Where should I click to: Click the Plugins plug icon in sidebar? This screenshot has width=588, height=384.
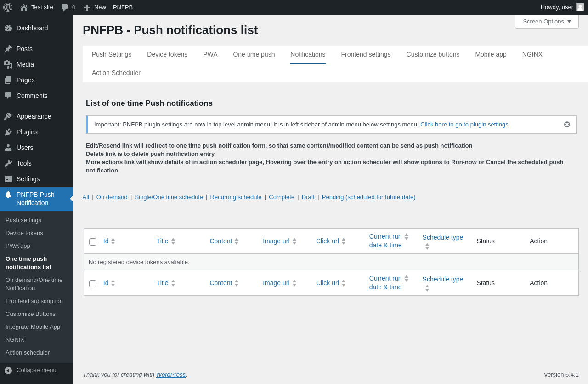point(8,132)
